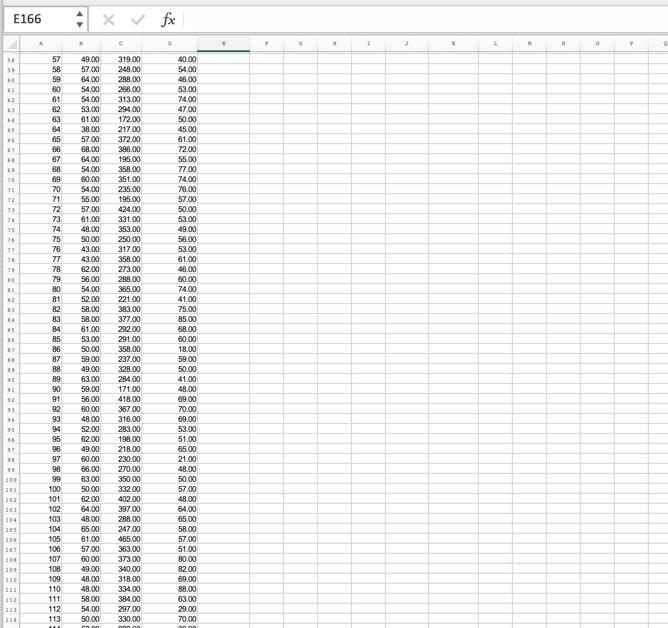This screenshot has height=628, width=668.
Task: Click cell containing 270.00
Action: pyautogui.click(x=121, y=470)
